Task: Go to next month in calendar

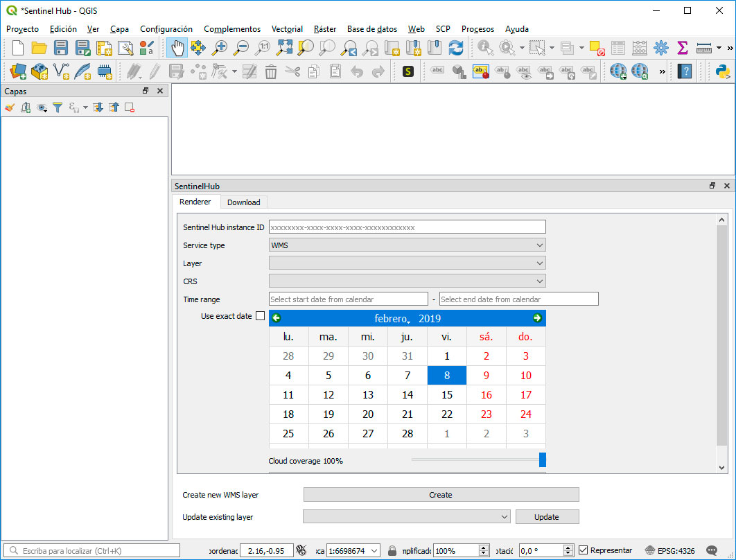Action: [x=538, y=318]
